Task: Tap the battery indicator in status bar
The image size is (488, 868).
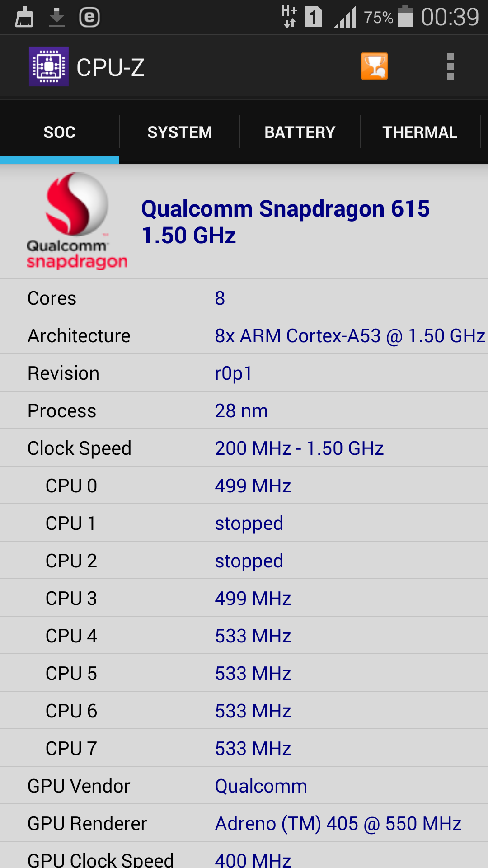Action: coord(405,17)
